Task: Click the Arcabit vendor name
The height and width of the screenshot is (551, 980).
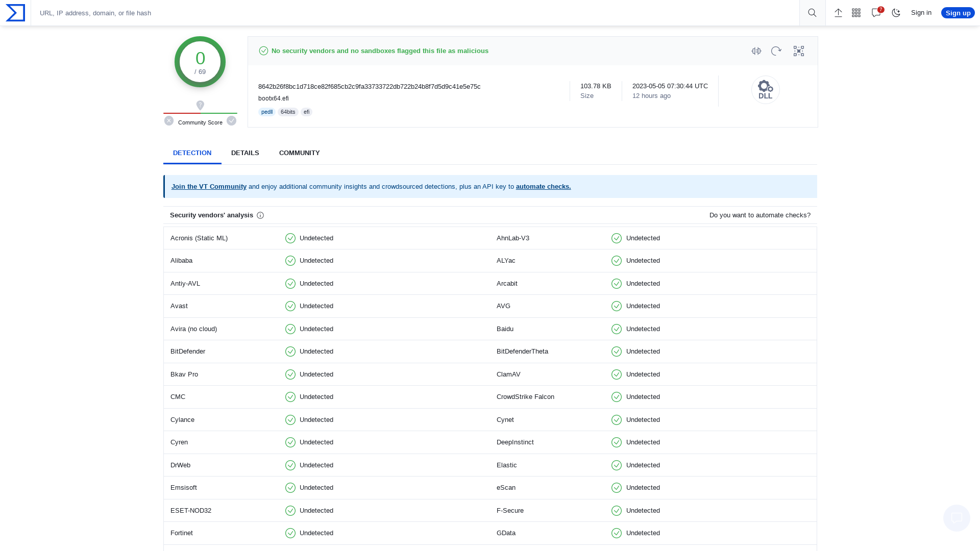Action: 507,284
